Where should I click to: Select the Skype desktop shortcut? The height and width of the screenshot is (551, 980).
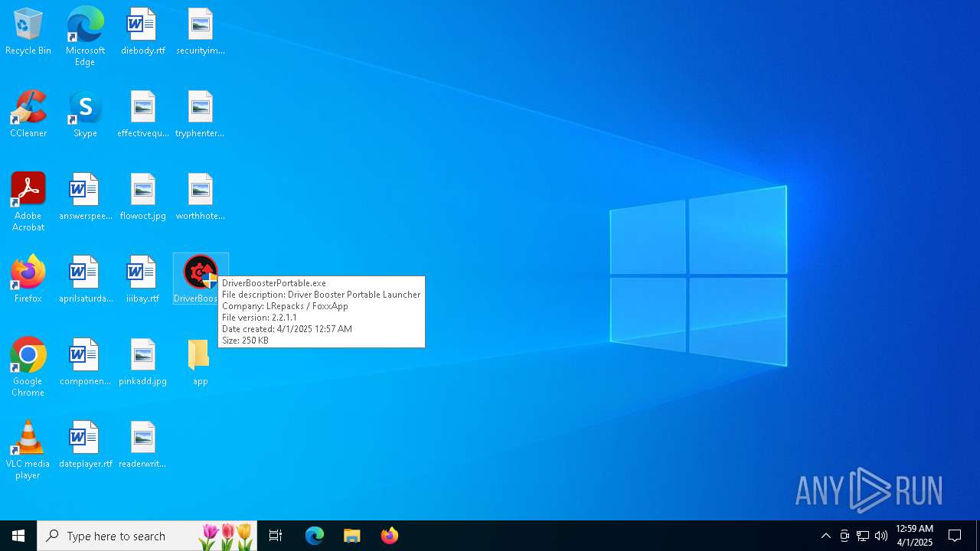[x=85, y=115]
